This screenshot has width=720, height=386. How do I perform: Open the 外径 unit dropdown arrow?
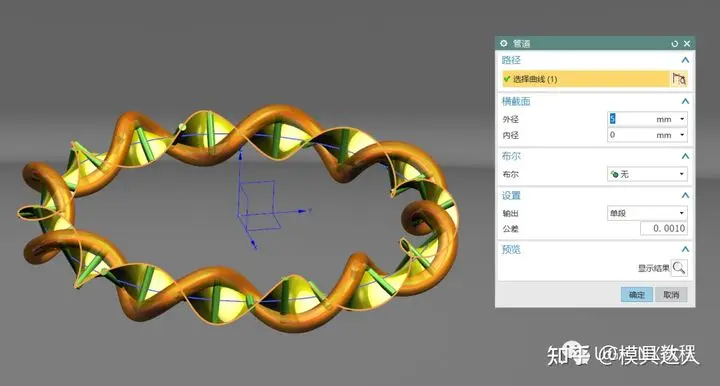(x=682, y=119)
